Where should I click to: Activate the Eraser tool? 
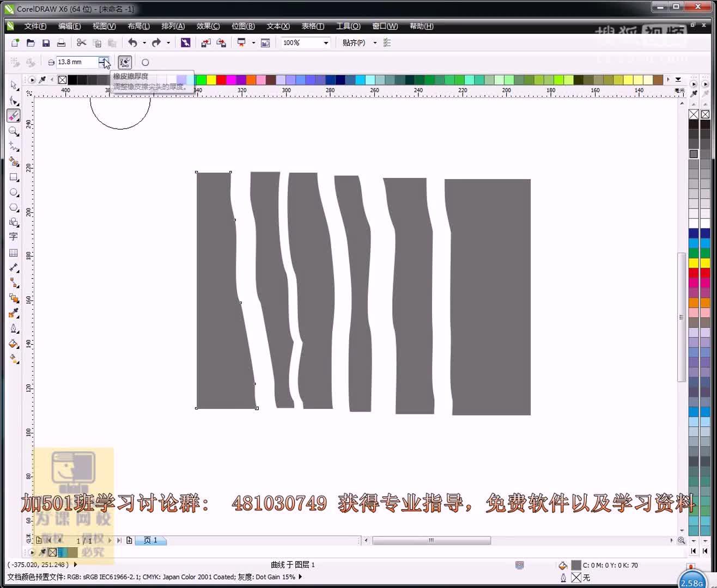(14, 115)
